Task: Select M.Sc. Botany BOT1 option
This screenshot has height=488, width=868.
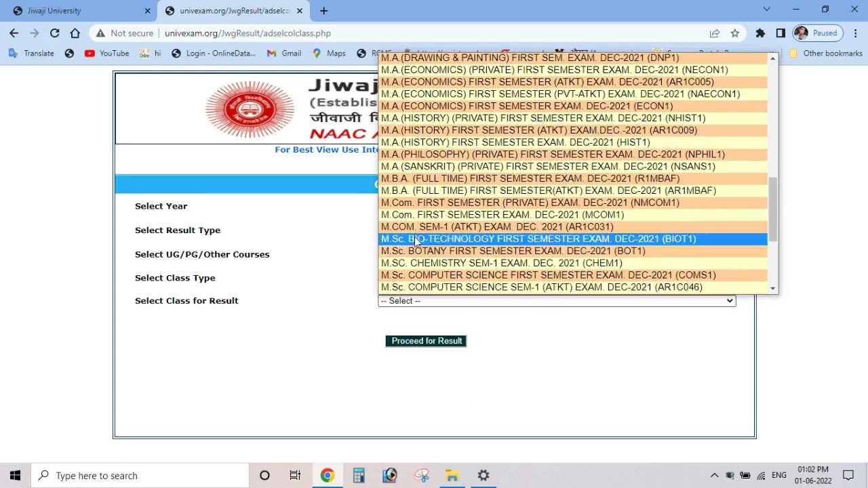Action: click(573, 251)
